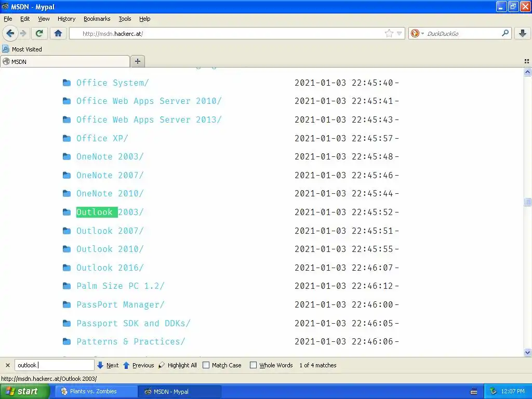532x399 pixels.
Task: Open the OneNote 2007/ link
Action: [110, 176]
